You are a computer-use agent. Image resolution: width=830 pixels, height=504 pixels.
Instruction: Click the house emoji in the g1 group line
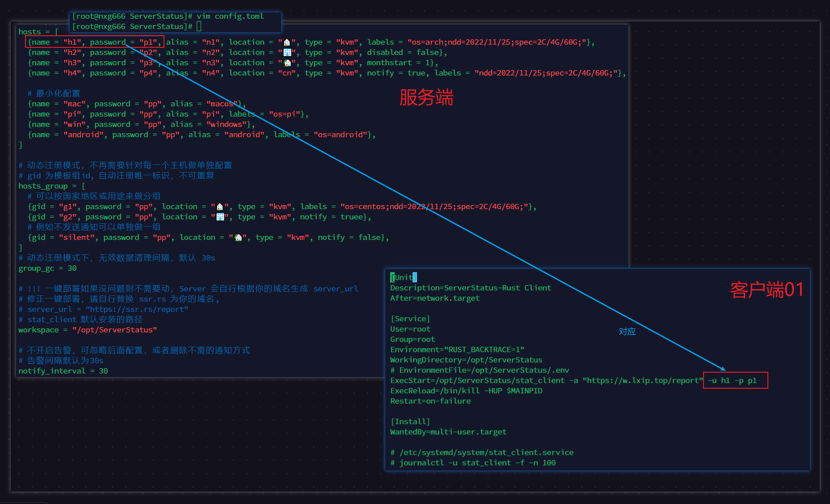tap(219, 207)
